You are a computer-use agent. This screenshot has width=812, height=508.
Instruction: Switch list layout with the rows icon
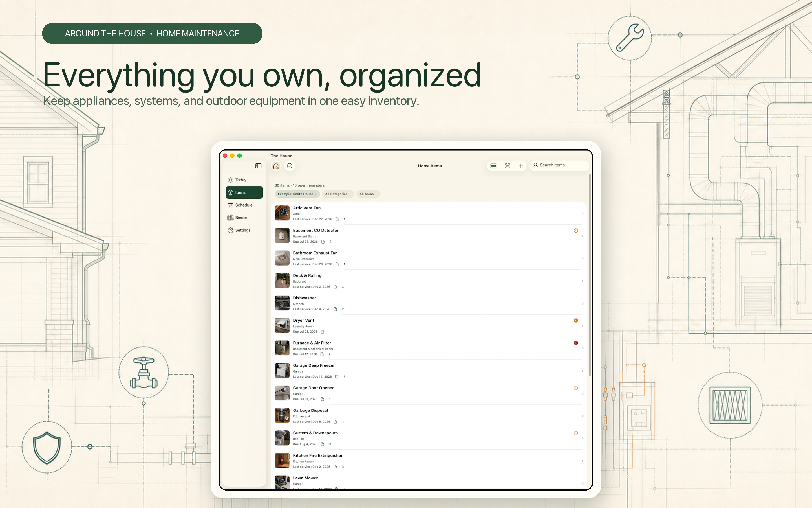click(493, 166)
